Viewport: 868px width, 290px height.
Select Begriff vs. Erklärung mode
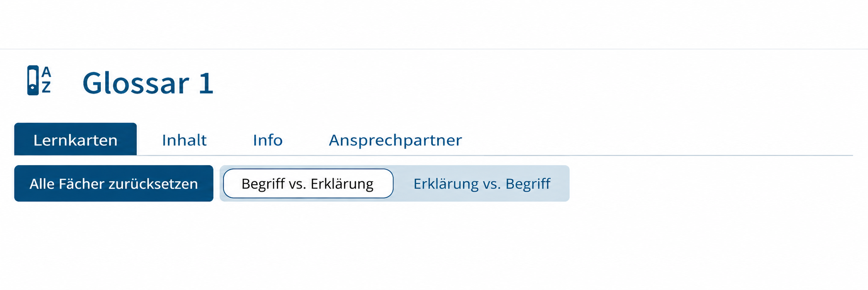[x=308, y=184]
